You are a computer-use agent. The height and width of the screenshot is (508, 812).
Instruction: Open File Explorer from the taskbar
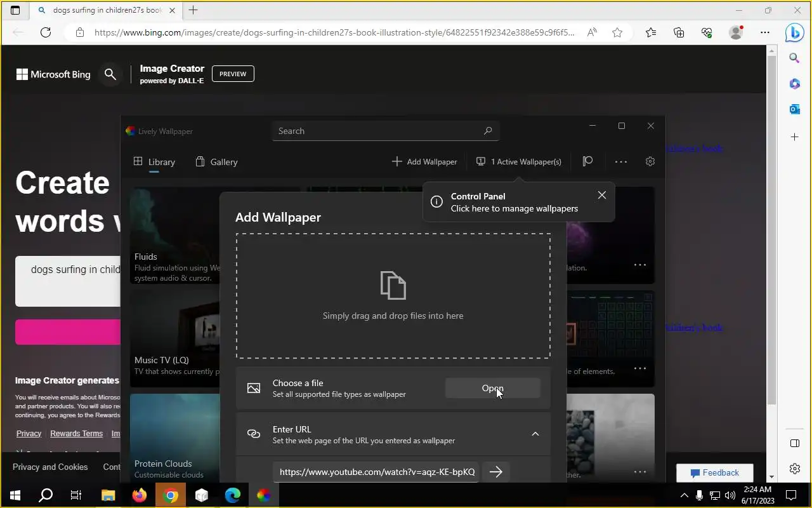tap(108, 495)
